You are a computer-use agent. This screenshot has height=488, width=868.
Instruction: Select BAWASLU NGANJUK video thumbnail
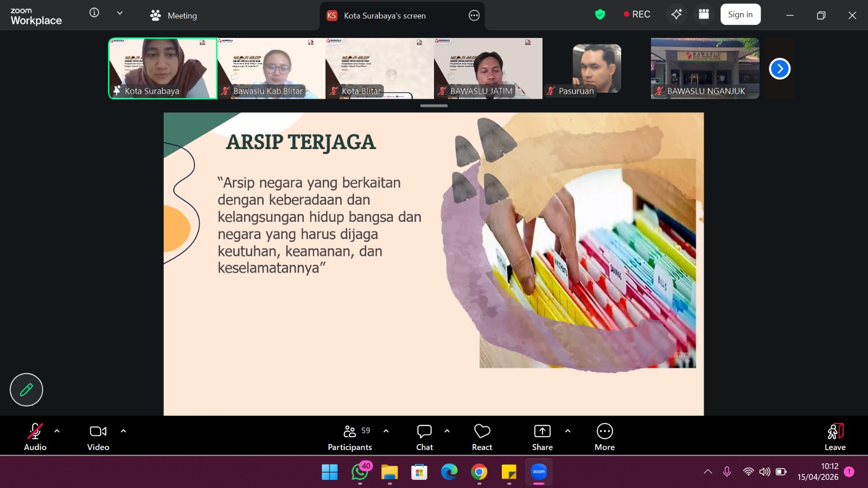coord(705,68)
